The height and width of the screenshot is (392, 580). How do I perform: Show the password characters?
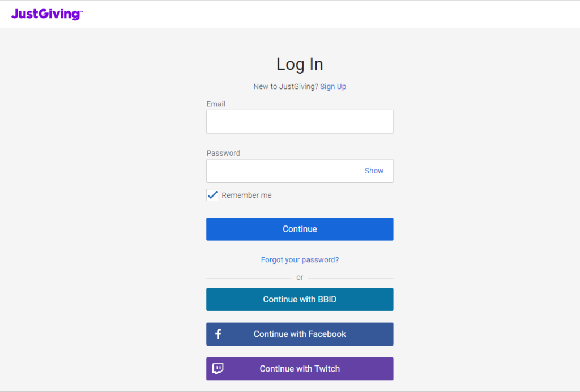[x=374, y=171]
